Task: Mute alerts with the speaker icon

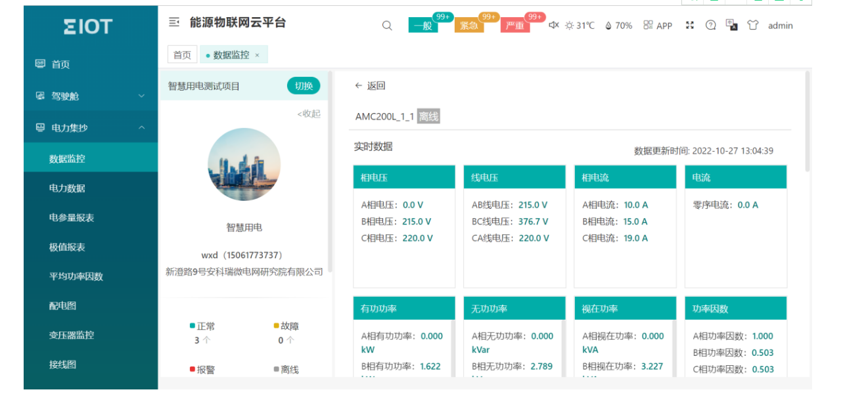Action: tap(553, 25)
